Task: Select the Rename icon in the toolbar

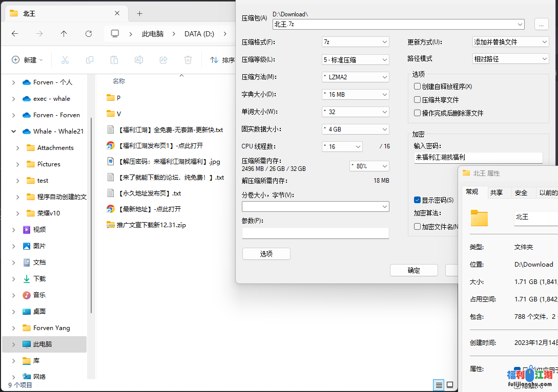Action: 138,59
